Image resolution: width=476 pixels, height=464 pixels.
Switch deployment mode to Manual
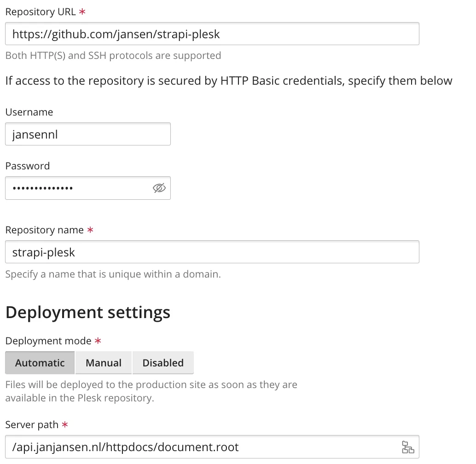tap(104, 363)
